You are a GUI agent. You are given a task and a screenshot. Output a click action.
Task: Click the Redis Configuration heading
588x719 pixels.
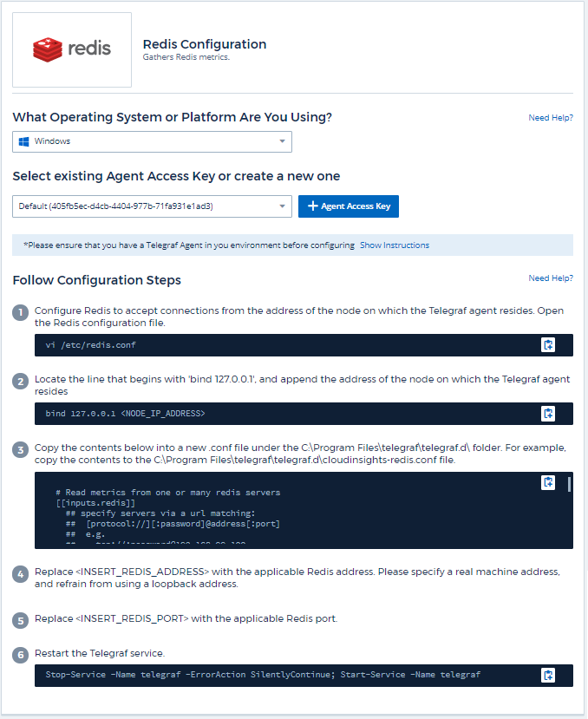[205, 44]
